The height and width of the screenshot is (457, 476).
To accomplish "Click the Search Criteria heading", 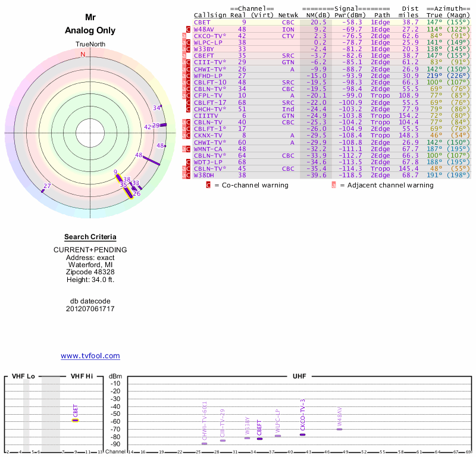I will (90, 237).
